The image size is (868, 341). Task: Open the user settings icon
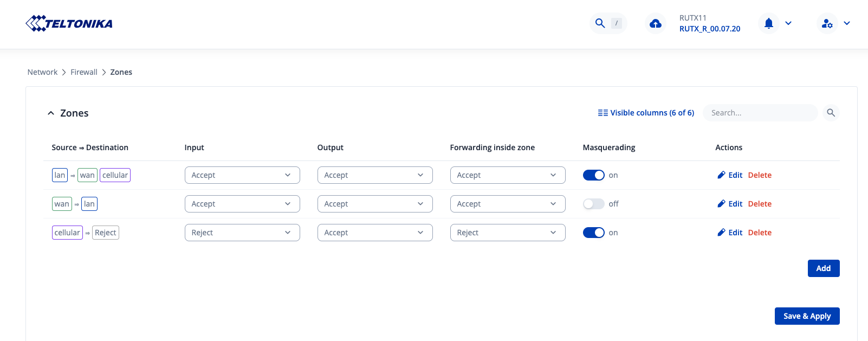(827, 23)
